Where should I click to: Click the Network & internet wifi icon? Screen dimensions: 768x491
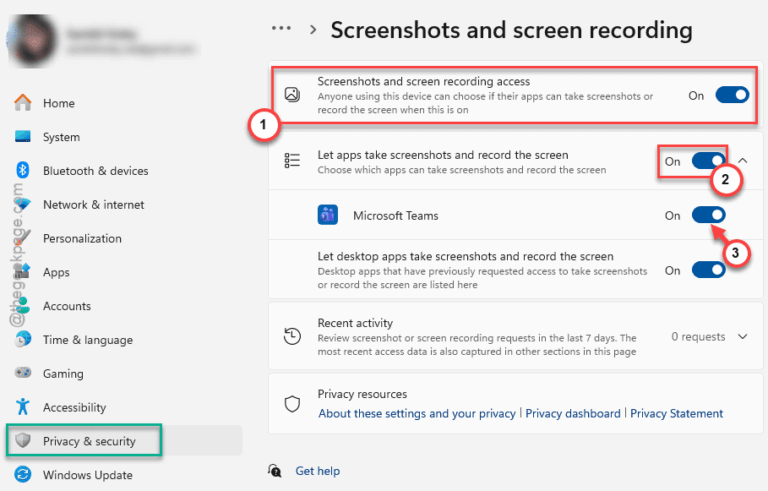click(x=23, y=204)
